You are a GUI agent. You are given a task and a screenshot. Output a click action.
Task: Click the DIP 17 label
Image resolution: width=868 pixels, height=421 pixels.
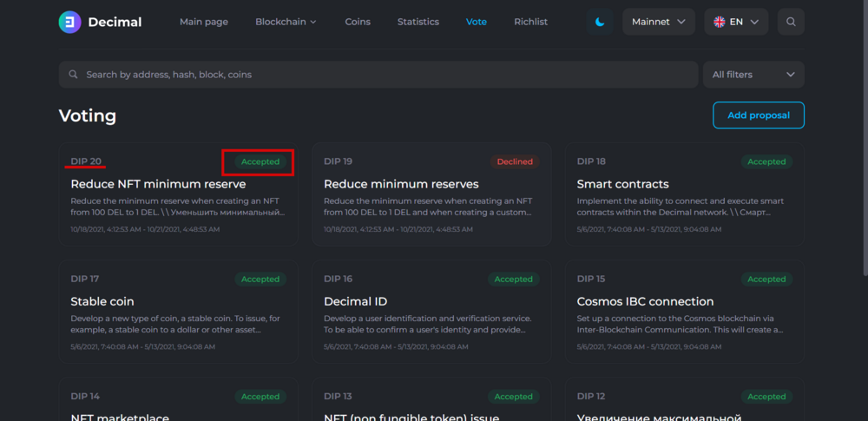[x=85, y=279]
